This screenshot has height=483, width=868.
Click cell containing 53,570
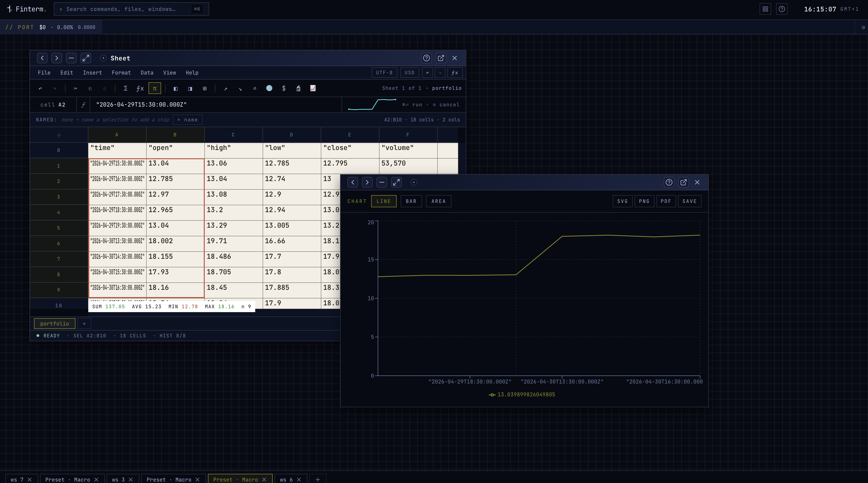[408, 166]
